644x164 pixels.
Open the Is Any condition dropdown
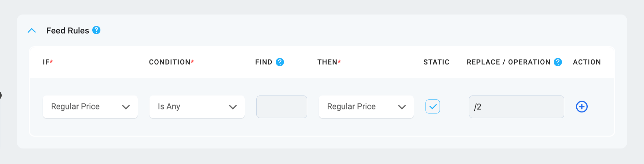197,107
